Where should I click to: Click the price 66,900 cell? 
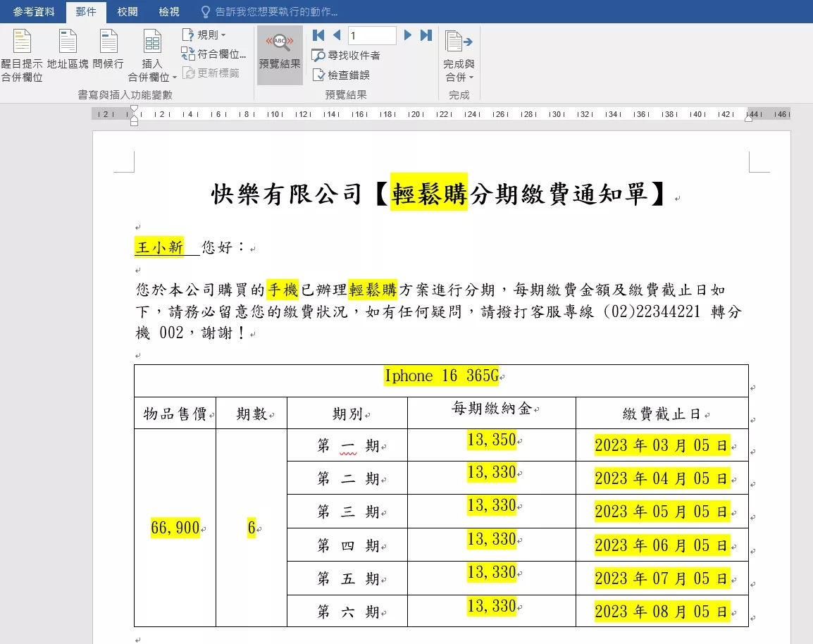(x=175, y=527)
